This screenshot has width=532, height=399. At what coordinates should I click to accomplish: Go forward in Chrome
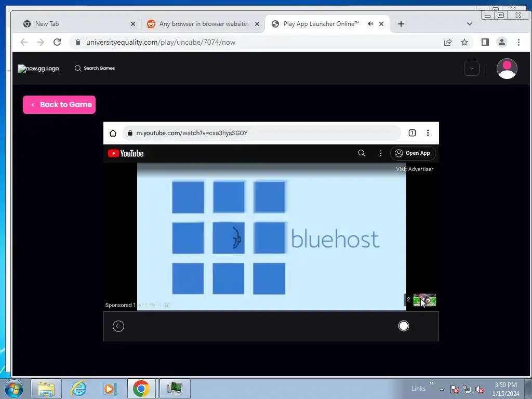coord(41,42)
